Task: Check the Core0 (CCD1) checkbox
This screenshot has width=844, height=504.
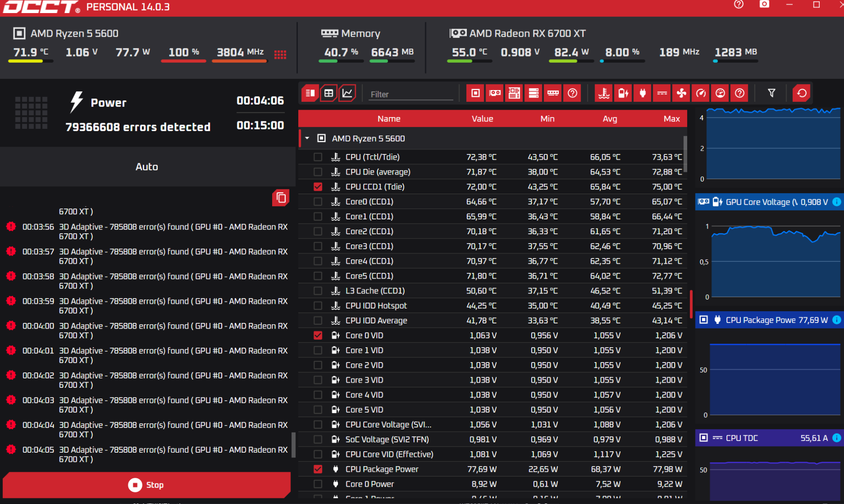Action: 318,202
